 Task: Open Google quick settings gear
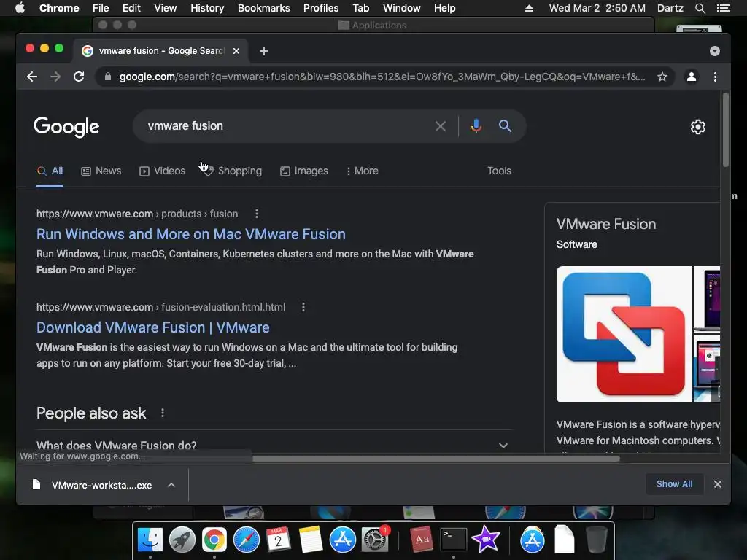coord(698,127)
